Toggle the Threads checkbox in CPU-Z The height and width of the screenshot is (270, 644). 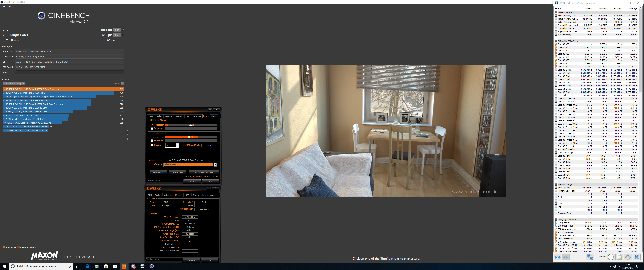coord(152,145)
